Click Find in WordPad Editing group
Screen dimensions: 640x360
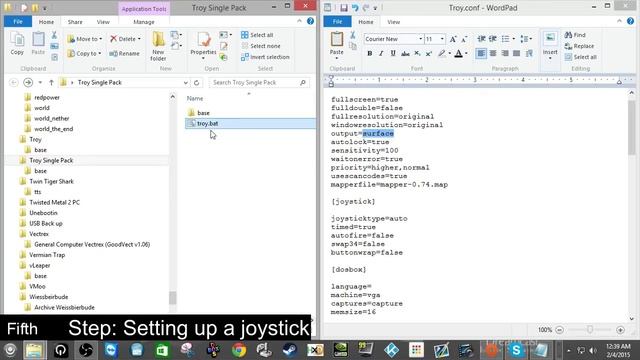tap(576, 35)
